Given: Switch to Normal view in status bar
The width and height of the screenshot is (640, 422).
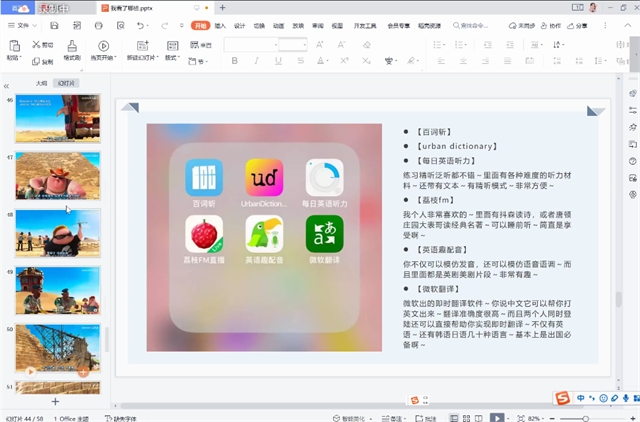Looking at the screenshot, I should (x=453, y=418).
